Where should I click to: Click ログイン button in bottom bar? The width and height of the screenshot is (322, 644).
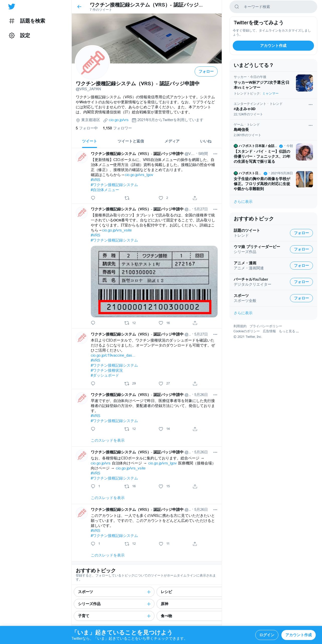tap(267, 635)
